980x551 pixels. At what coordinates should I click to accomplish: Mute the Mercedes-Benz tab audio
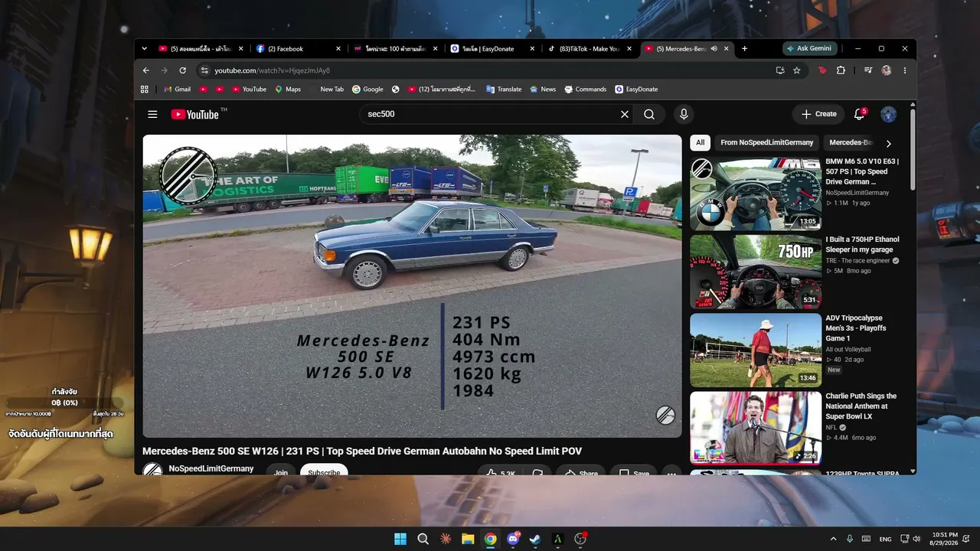(714, 48)
